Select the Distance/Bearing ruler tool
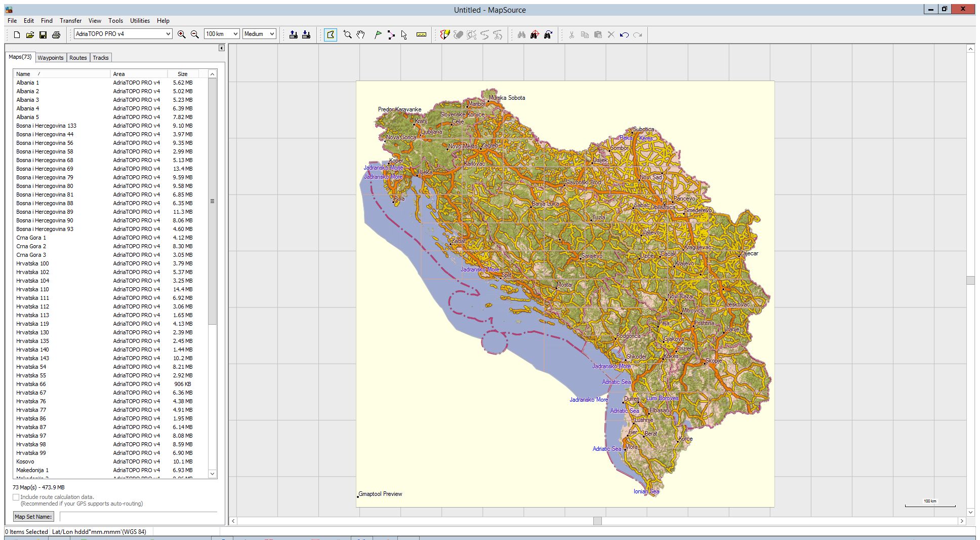 pos(421,34)
